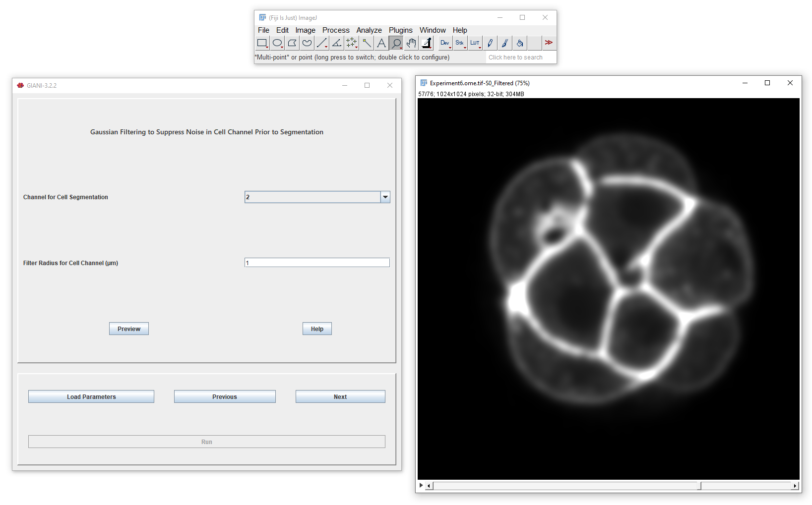Image resolution: width=812 pixels, height=505 pixels.
Task: Go to Previous step in GIANI
Action: coord(225,396)
